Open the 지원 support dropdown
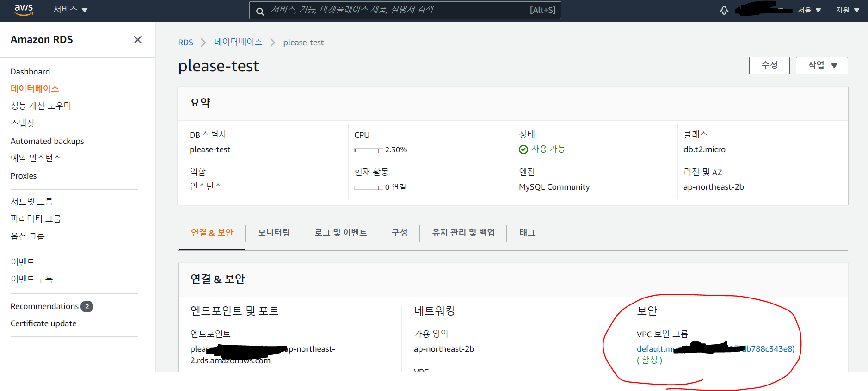 847,10
